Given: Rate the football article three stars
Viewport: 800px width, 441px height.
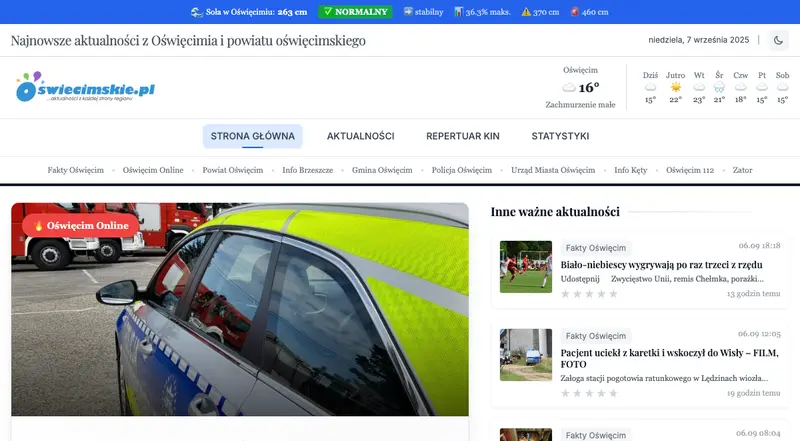Looking at the screenshot, I should tap(589, 294).
